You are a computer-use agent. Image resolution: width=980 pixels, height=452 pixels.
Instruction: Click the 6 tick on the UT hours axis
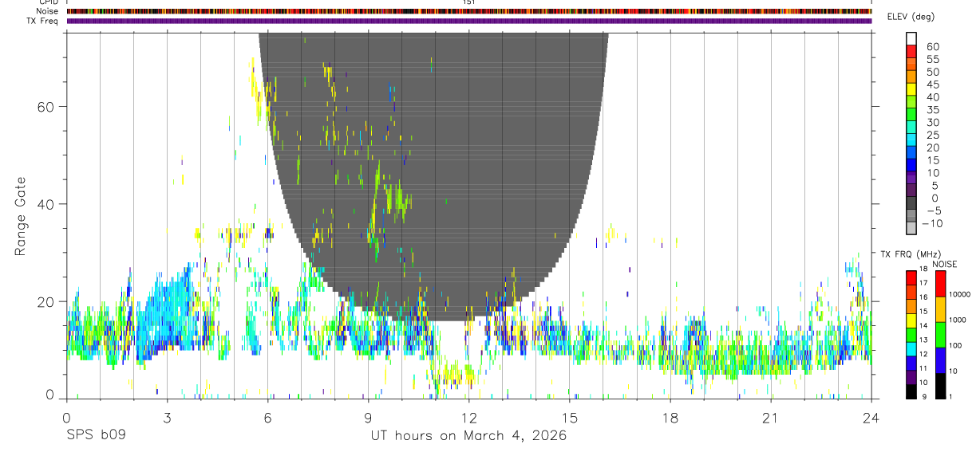[267, 418]
